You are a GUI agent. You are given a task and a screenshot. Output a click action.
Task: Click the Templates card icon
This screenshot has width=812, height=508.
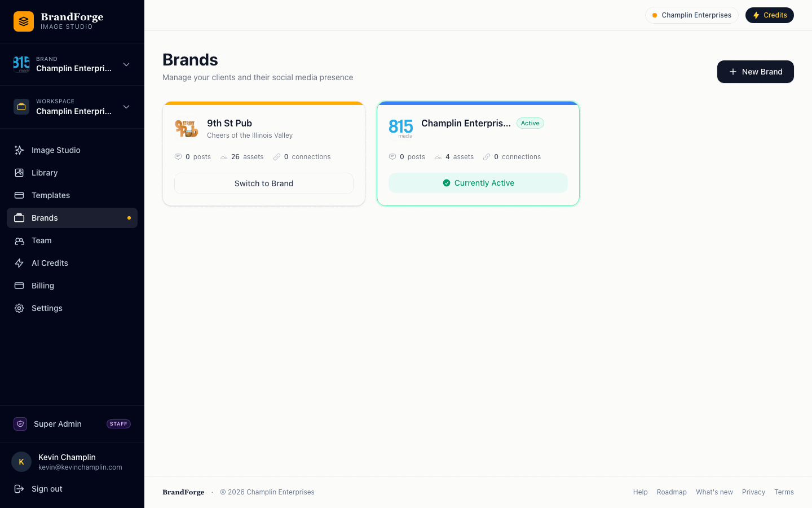point(19,195)
